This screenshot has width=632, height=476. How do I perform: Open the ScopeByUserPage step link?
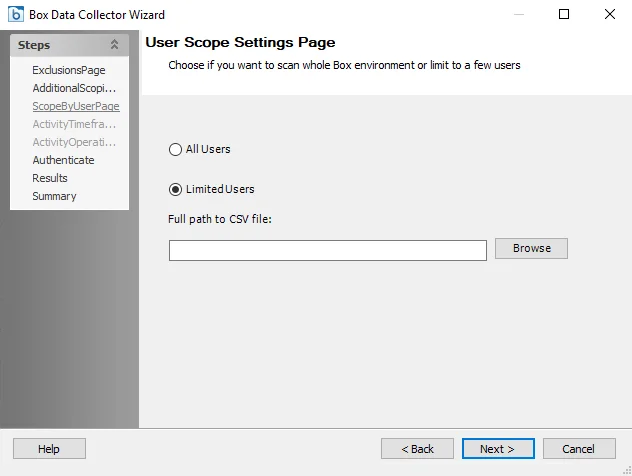point(76,106)
